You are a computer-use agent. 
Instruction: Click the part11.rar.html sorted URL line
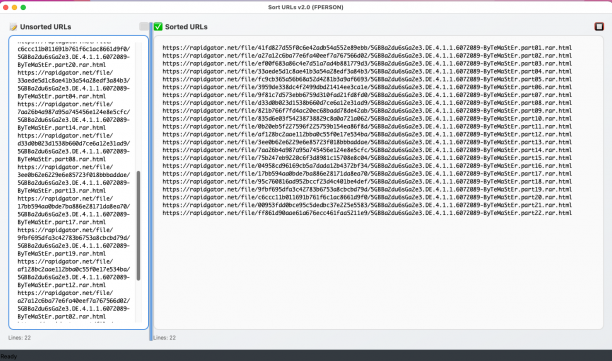[x=367, y=126]
